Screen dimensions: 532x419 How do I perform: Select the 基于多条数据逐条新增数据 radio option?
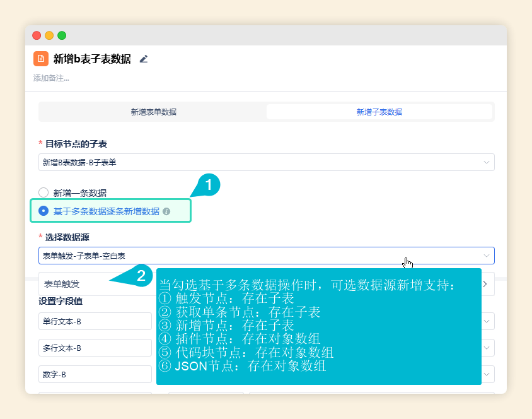(43, 211)
